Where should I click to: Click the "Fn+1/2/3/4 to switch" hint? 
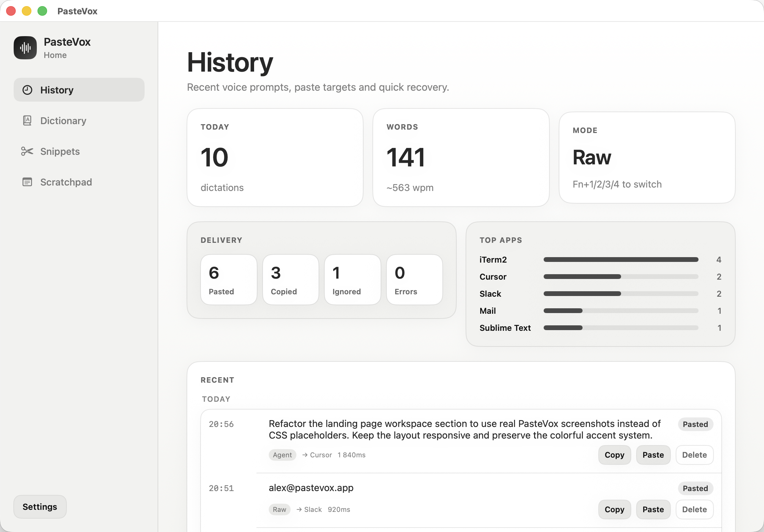click(617, 184)
